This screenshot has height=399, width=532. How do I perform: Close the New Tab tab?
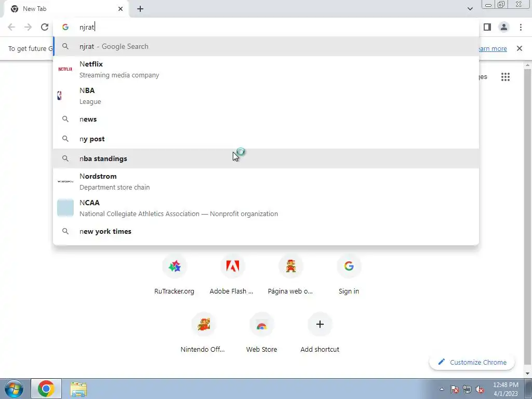[x=121, y=9]
